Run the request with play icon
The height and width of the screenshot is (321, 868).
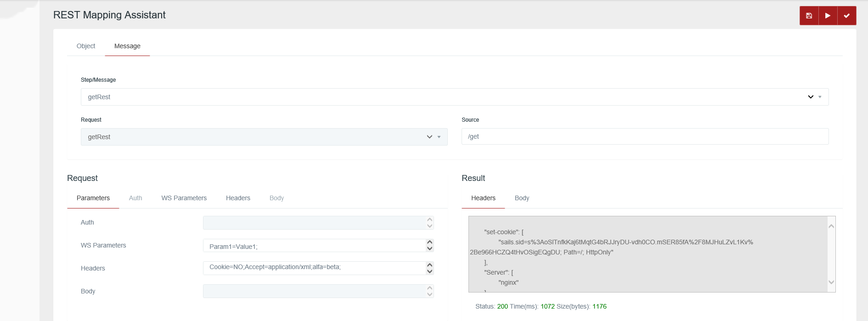828,16
